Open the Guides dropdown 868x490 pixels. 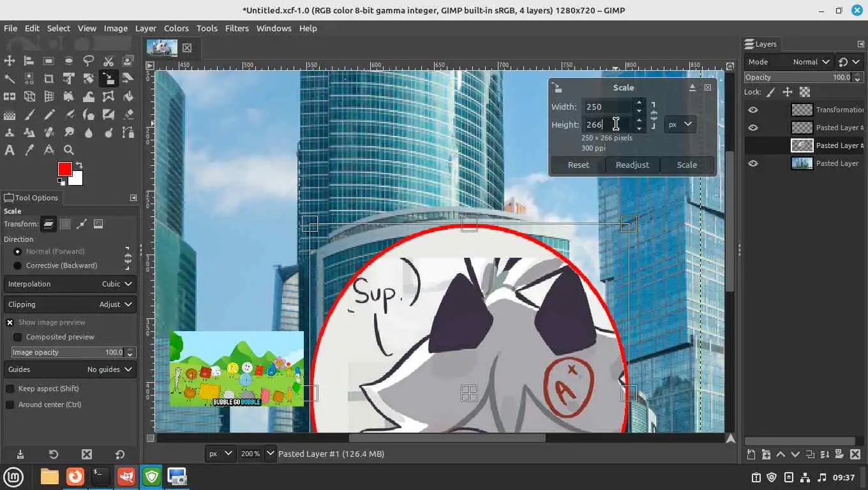70,369
